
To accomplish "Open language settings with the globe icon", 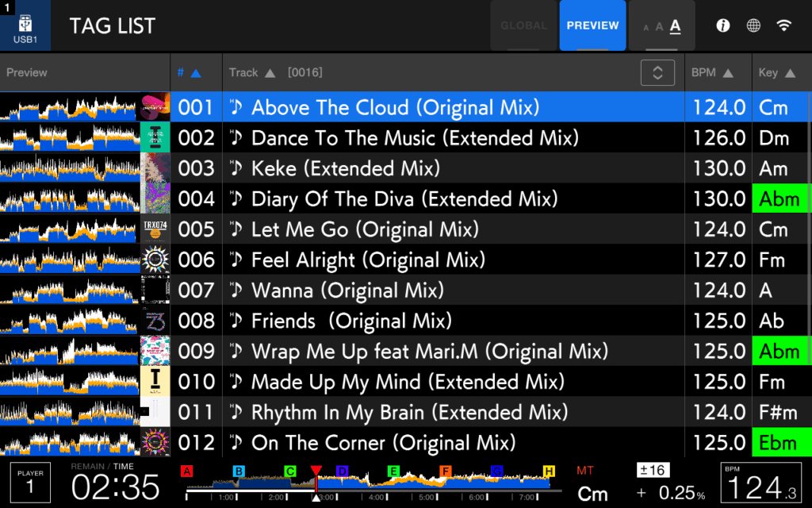I will (752, 25).
